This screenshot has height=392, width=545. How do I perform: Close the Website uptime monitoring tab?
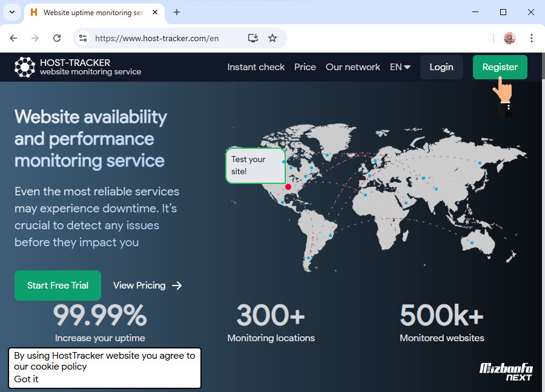(x=155, y=13)
